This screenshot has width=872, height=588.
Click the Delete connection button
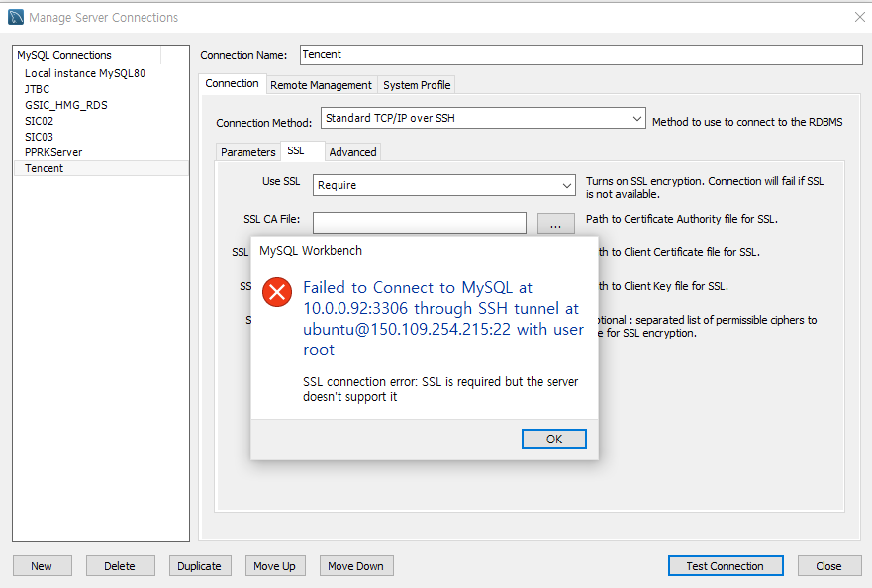(x=120, y=566)
